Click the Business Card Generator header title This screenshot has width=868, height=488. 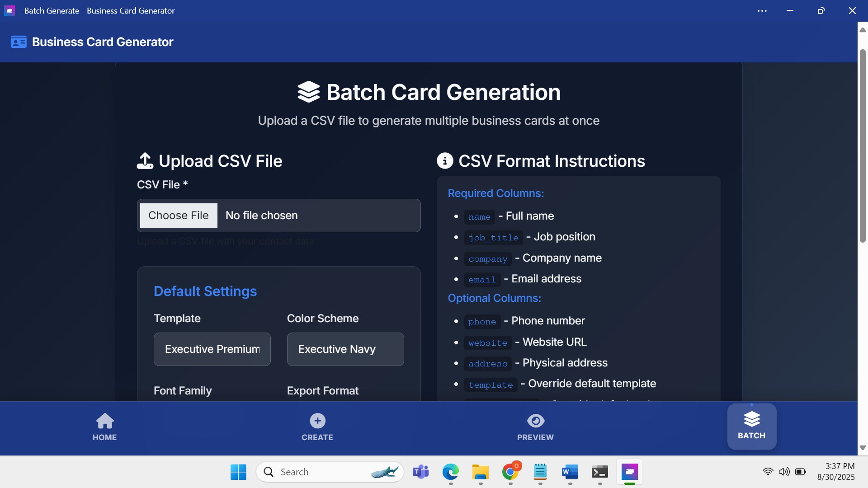coord(103,42)
